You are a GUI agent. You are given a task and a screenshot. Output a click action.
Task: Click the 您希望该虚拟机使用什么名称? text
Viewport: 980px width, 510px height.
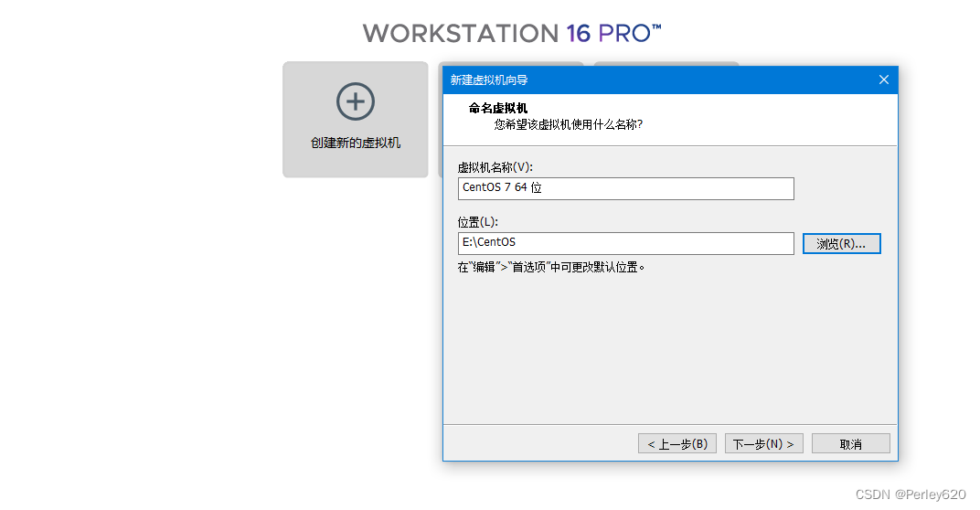click(568, 124)
